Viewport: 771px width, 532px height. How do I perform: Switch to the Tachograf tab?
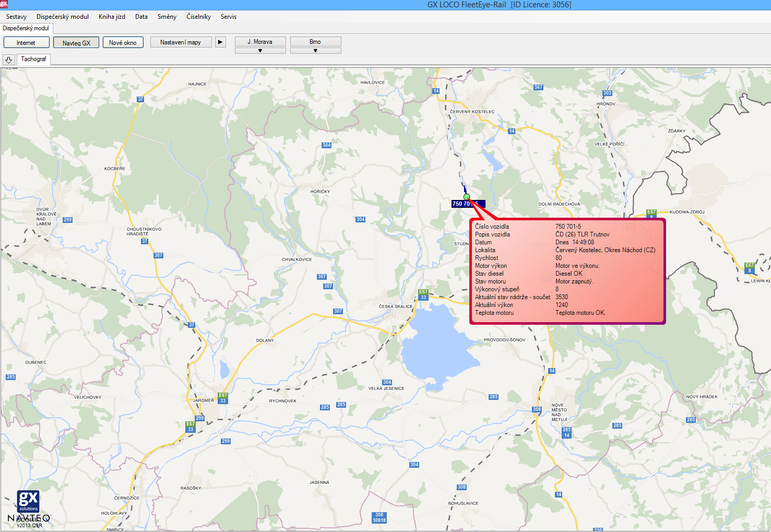click(x=33, y=59)
